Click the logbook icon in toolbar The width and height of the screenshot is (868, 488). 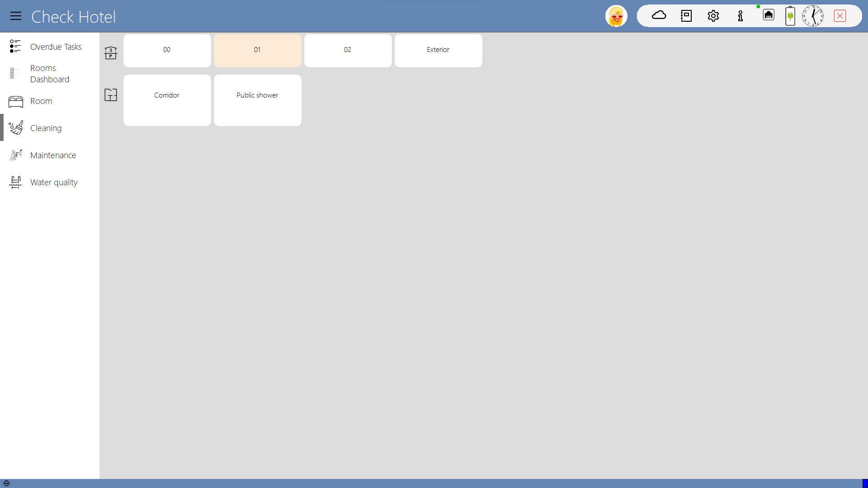(x=686, y=16)
